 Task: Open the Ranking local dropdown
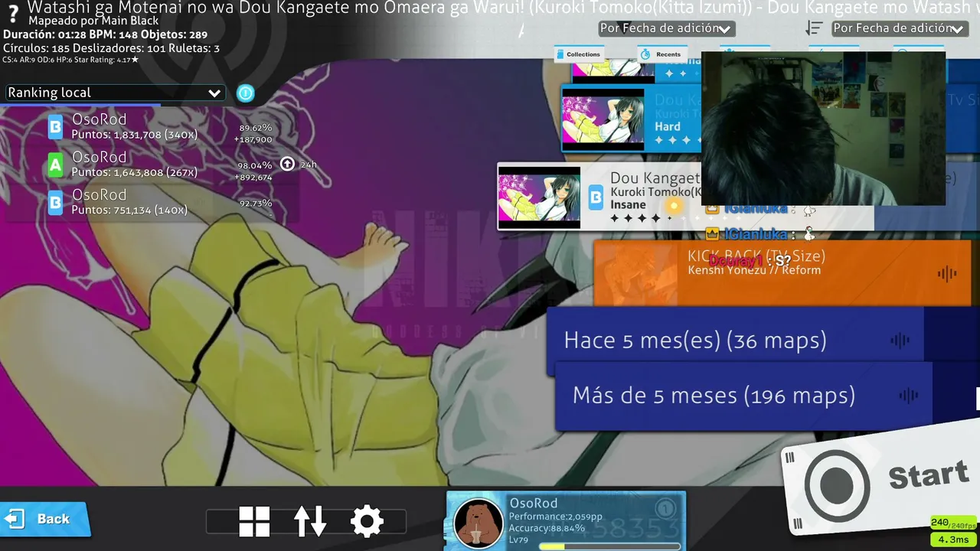coord(115,93)
